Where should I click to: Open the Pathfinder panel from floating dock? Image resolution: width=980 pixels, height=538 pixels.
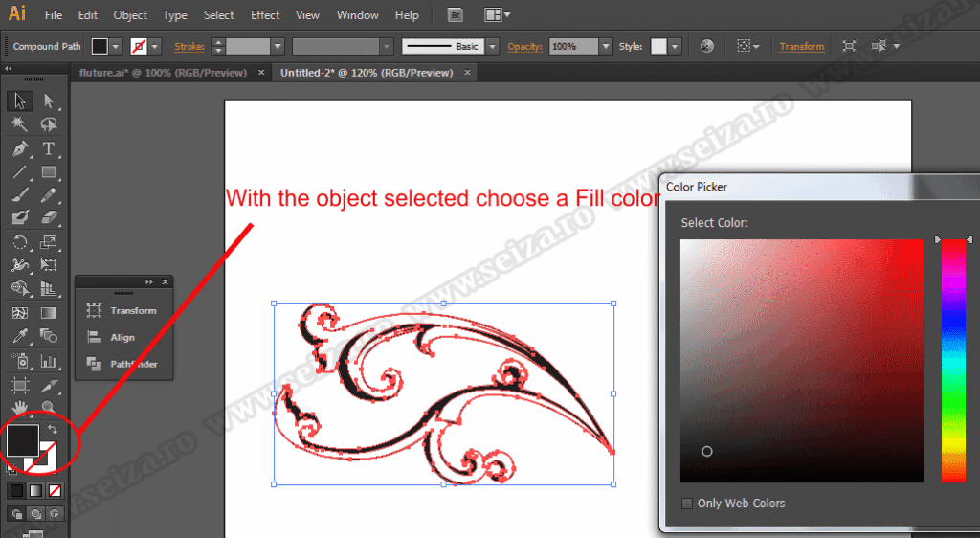pos(123,364)
